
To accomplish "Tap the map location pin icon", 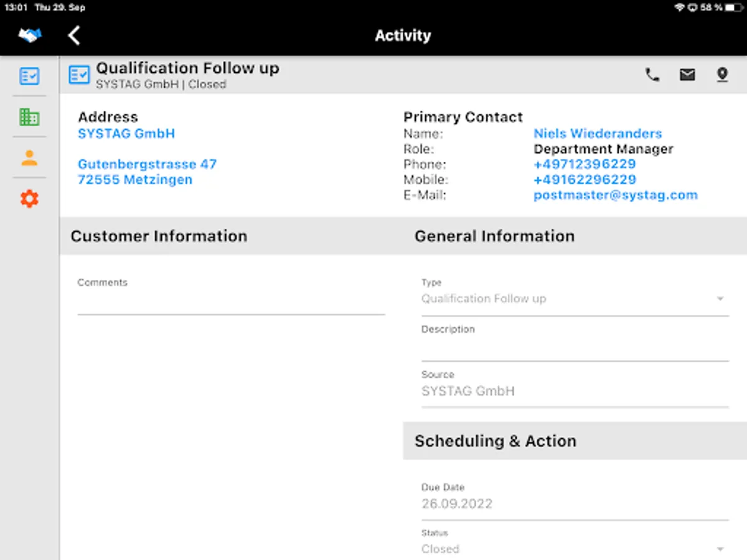I will 722,75.
